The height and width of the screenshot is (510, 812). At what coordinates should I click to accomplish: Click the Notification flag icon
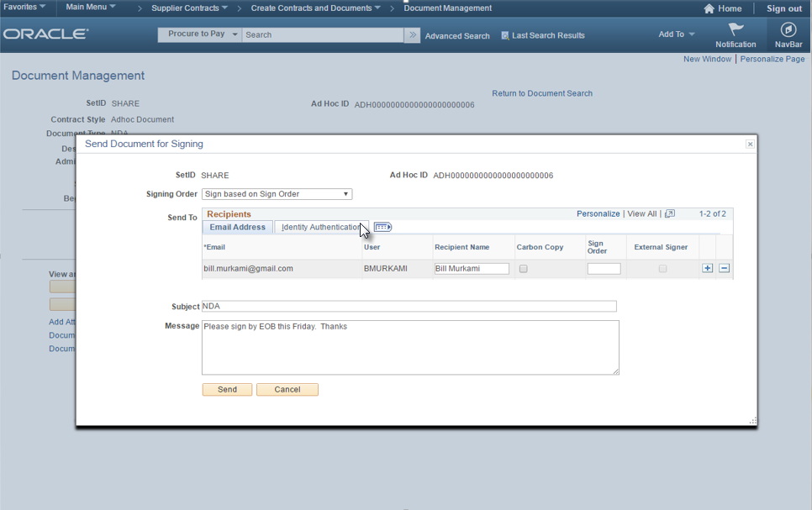[736, 30]
